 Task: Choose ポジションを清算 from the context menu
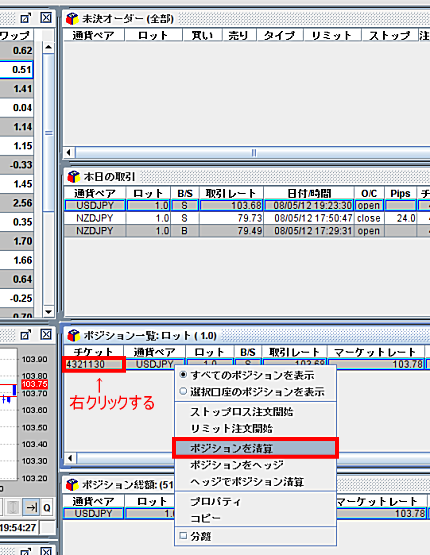pyautogui.click(x=255, y=448)
